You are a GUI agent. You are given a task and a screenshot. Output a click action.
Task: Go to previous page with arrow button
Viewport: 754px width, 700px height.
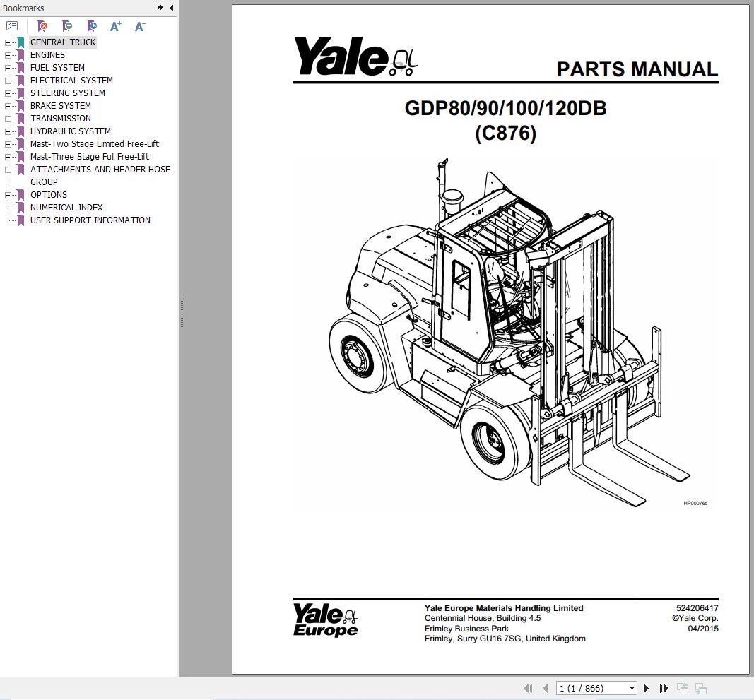(x=545, y=688)
